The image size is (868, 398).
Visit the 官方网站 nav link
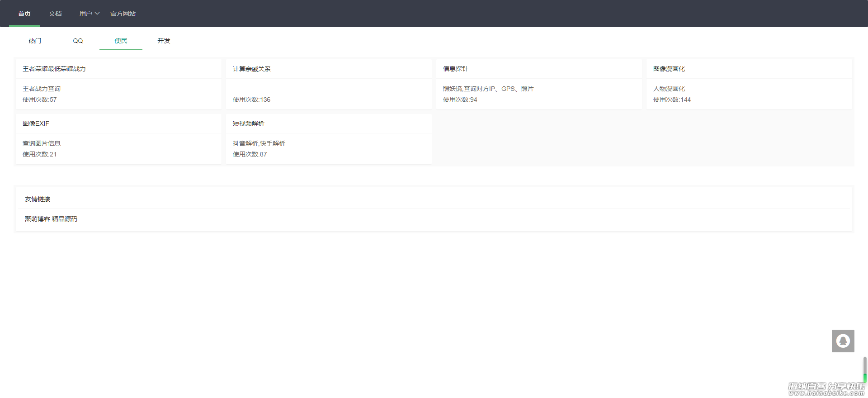(x=123, y=14)
